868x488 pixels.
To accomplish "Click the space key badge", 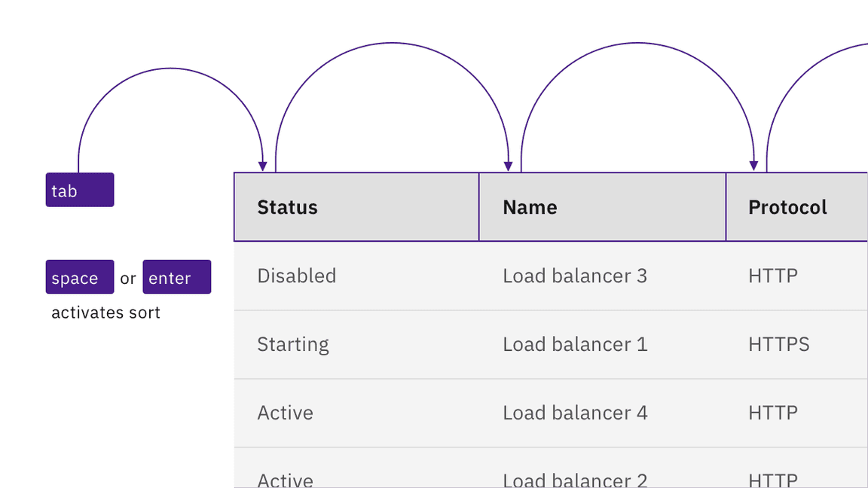I will click(79, 277).
